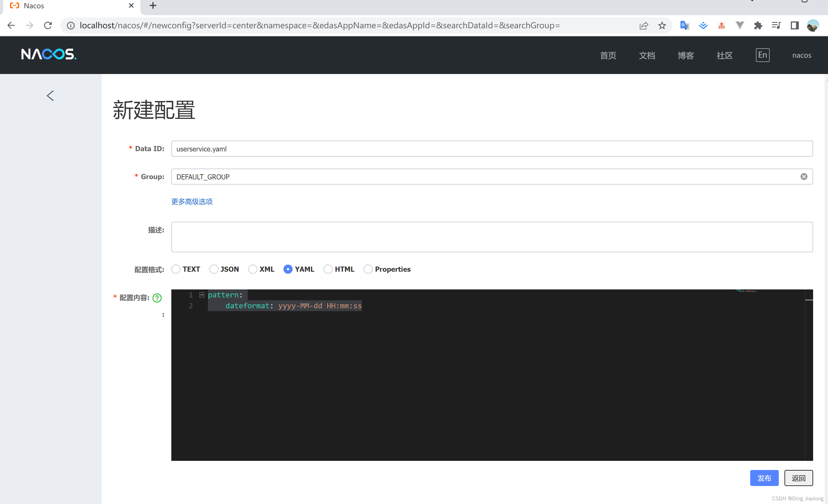Reload the page with the refresh icon

[48, 25]
